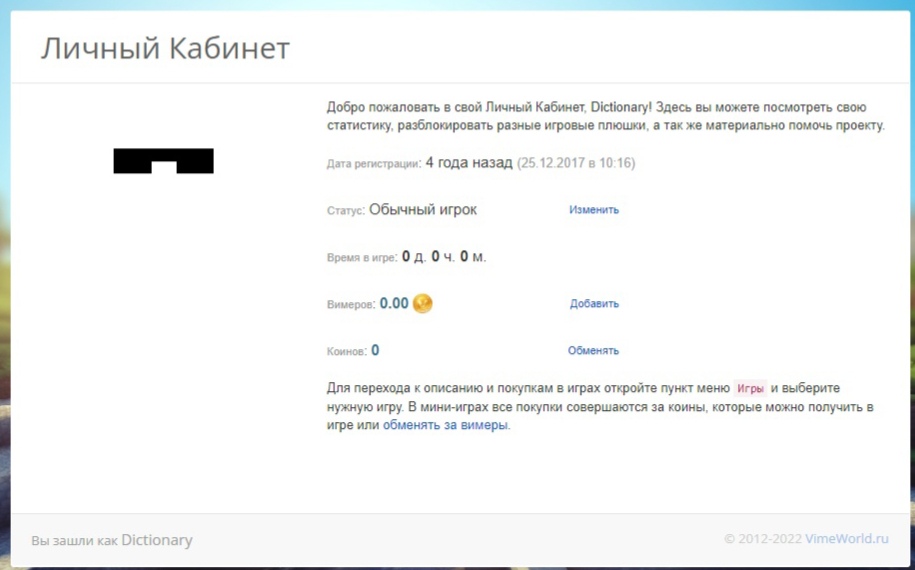Click the Личный Кабинет heading
This screenshot has height=570, width=915.
[x=165, y=48]
